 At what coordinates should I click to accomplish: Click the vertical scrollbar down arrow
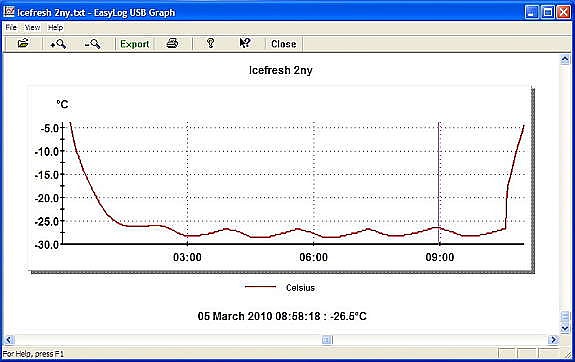565,328
